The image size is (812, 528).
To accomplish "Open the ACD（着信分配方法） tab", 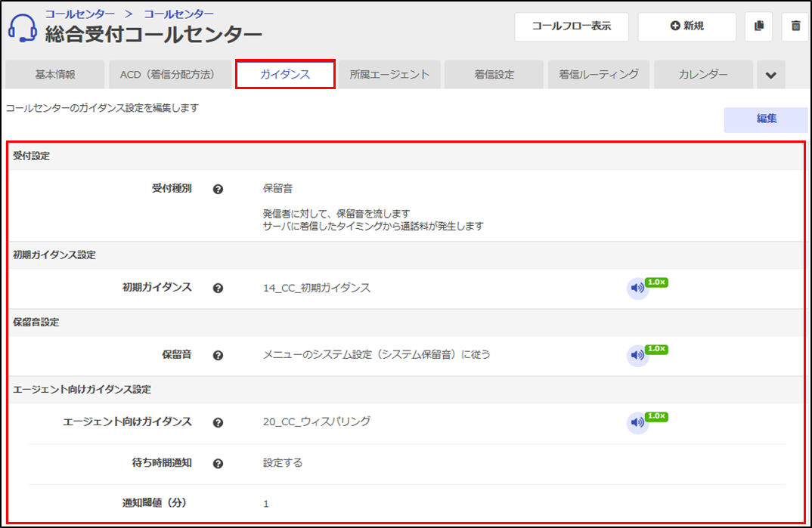I will tap(167, 75).
